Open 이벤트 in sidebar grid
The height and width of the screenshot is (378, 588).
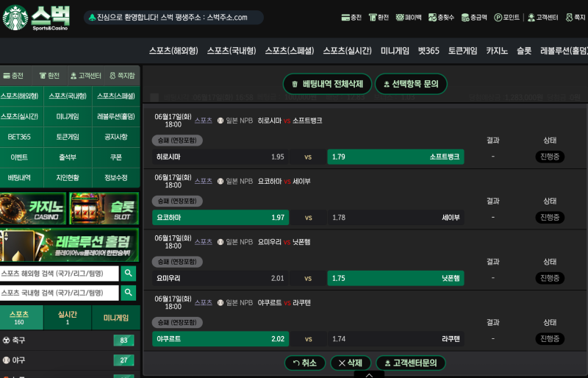(21, 157)
